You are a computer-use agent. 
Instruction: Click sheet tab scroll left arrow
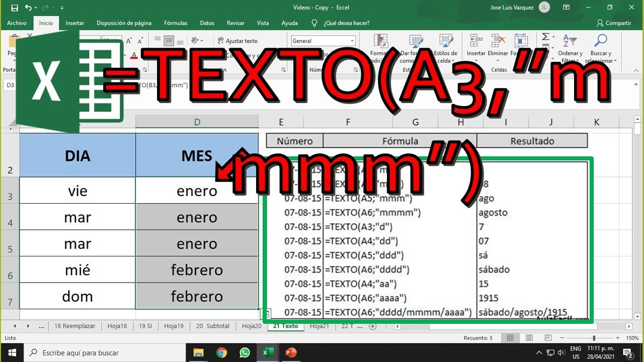[14, 326]
